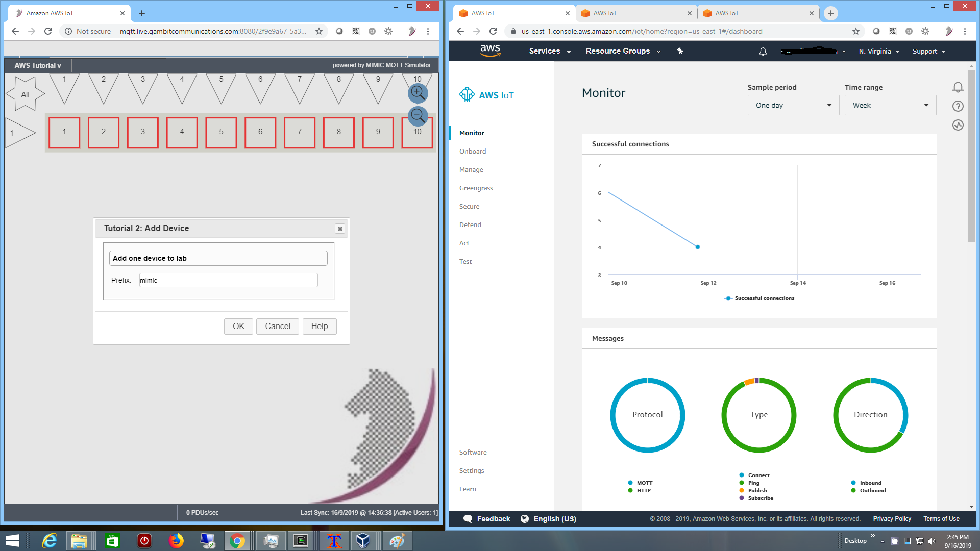Open Learn in the IoT sidebar

pos(468,489)
